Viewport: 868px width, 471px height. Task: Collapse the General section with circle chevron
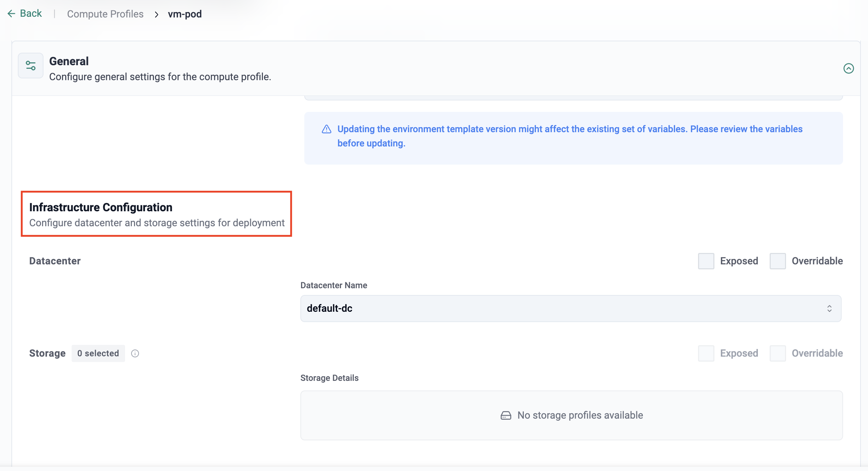click(848, 68)
